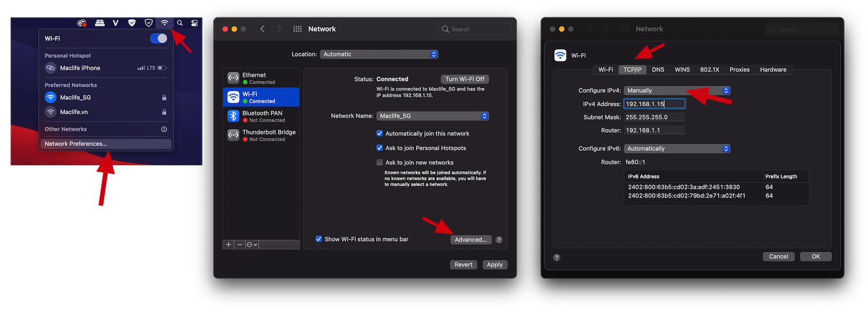Open the Network Name dropdown Maclife_5G
The height and width of the screenshot is (312, 868).
click(432, 116)
